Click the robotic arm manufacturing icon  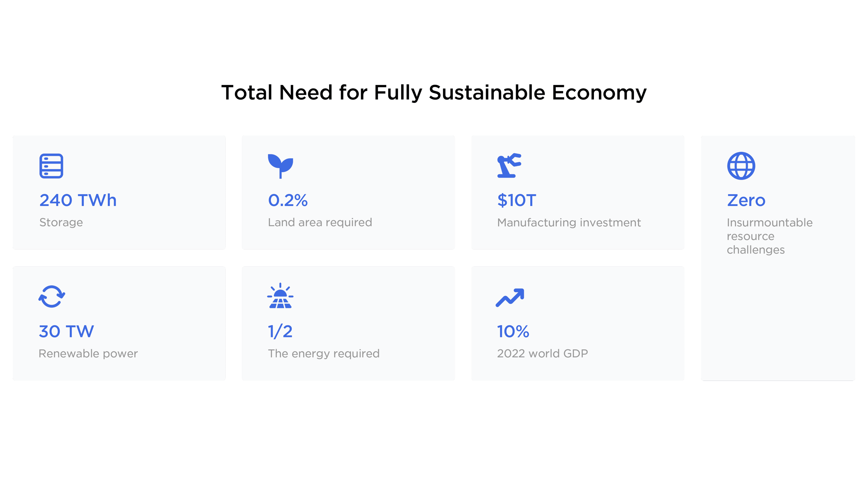point(509,166)
